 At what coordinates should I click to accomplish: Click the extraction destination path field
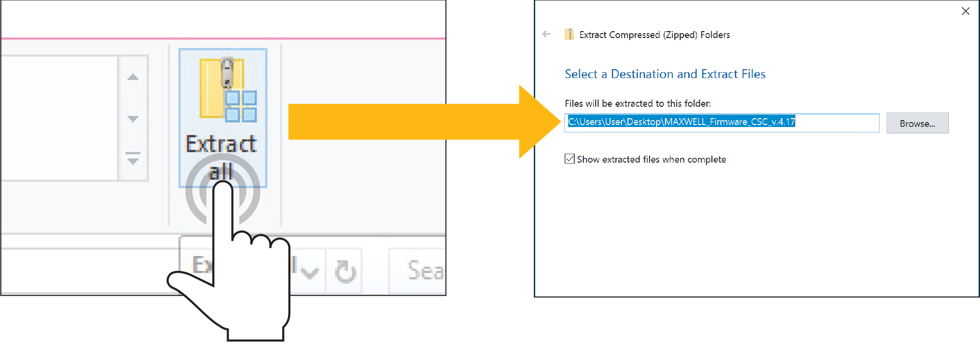[836, 123]
